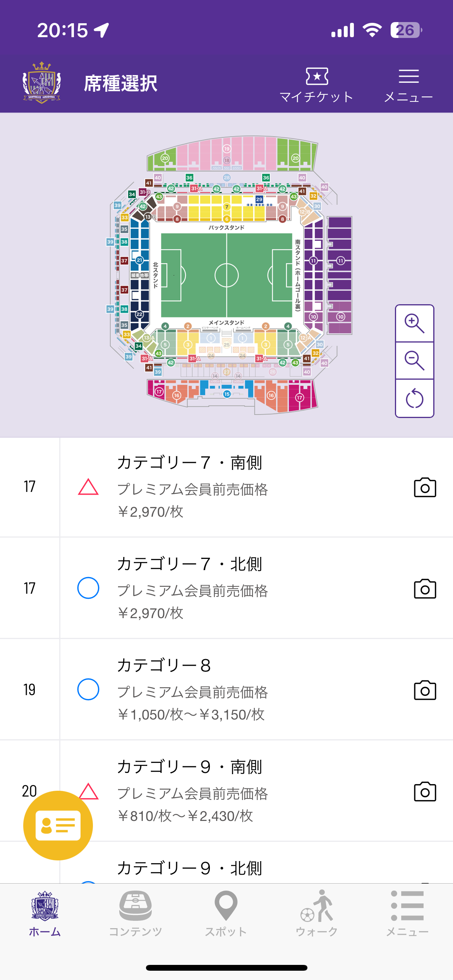Image resolution: width=453 pixels, height=980 pixels.
Task: Tap the pink section 19 on stadium map
Action: tap(227, 149)
